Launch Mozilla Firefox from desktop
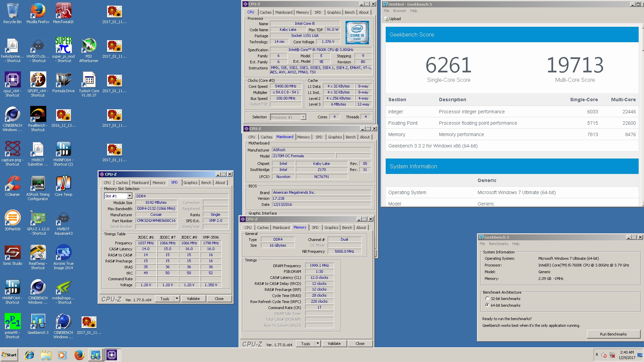This screenshot has height=362, width=644. click(38, 13)
